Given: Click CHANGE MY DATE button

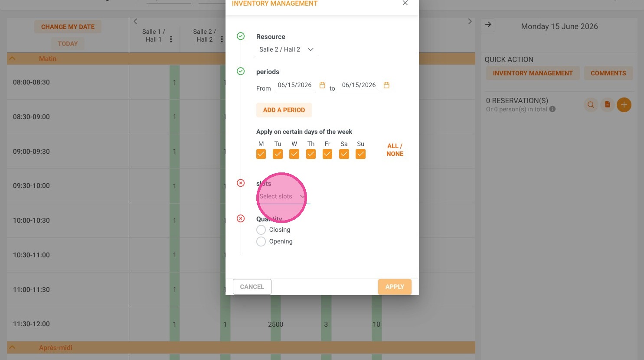Looking at the screenshot, I should (x=68, y=27).
